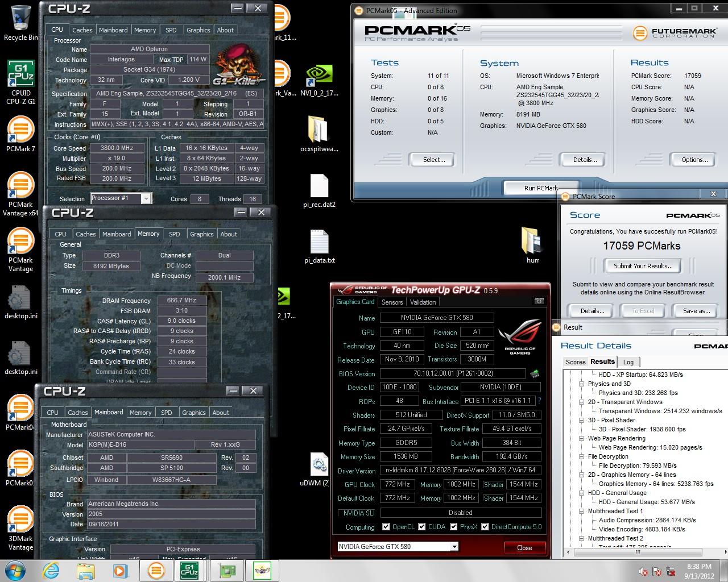Switch to PCMark taskbar button
This screenshot has height=582, width=728.
pos(155,571)
